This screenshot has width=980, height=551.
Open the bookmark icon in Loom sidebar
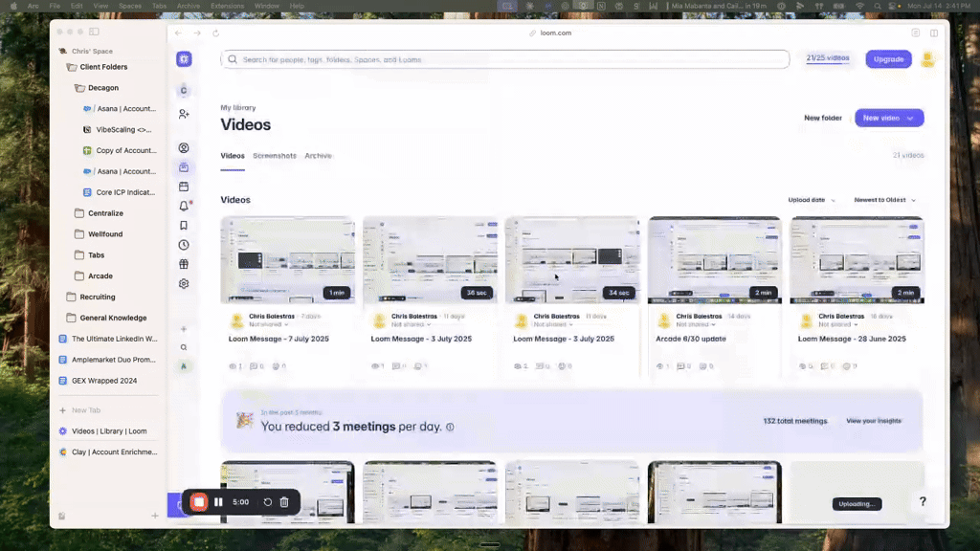point(184,226)
